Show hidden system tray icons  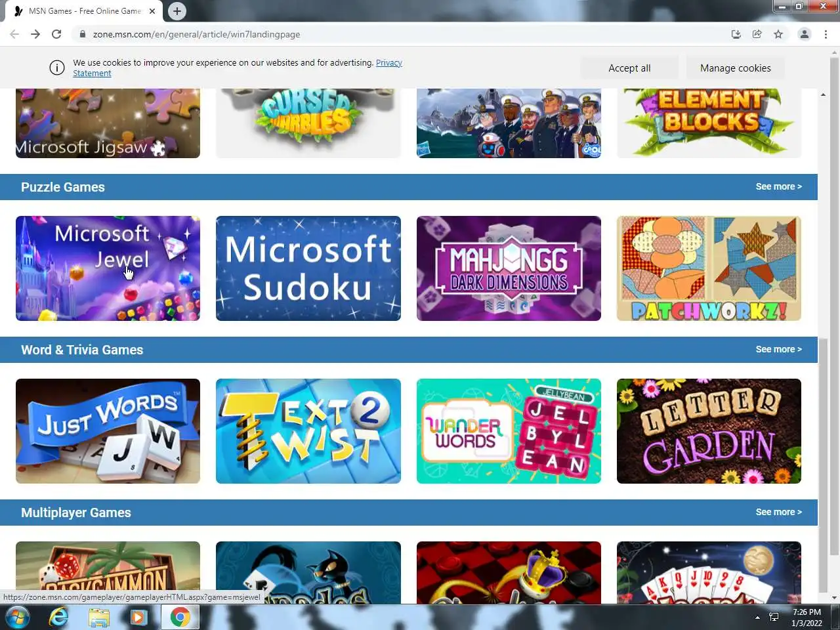(757, 618)
